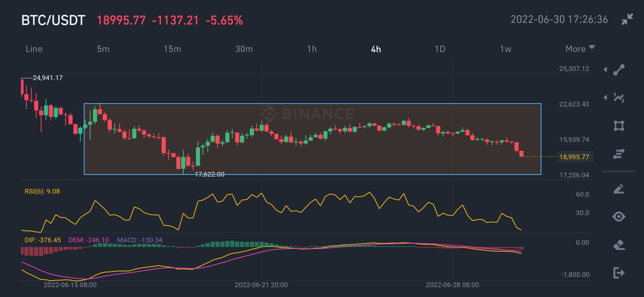Expand line tool options with left arrow

coord(605,69)
